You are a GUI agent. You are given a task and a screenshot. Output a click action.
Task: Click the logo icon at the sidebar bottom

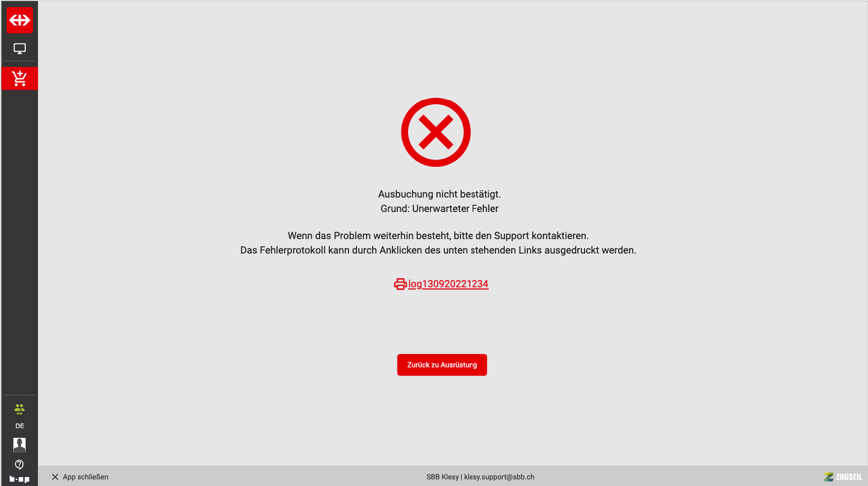click(x=19, y=479)
